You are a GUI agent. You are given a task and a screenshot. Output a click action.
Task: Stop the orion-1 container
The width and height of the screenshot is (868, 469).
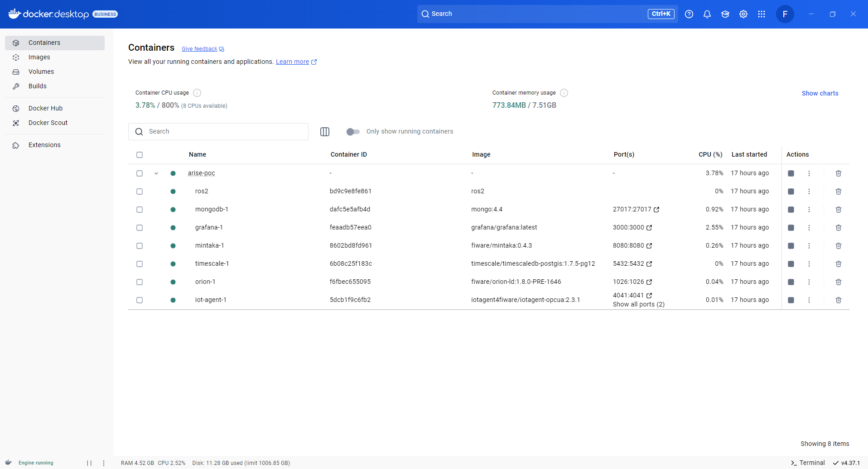(x=791, y=282)
